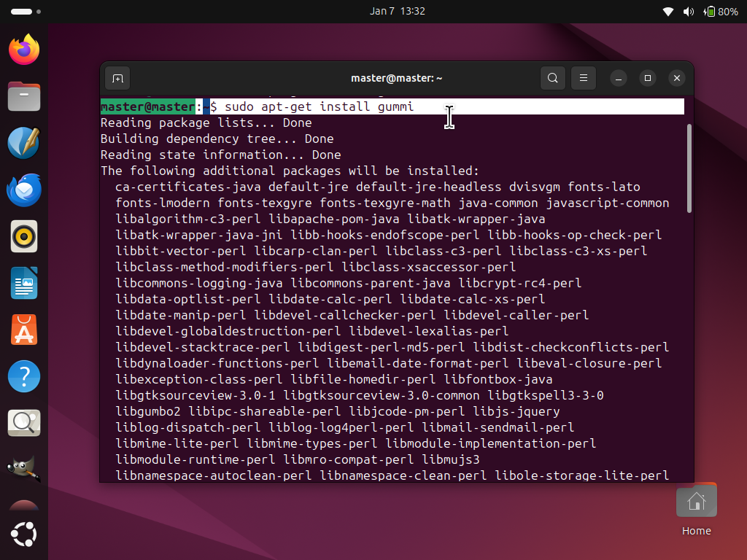Click 'libmujs3' package name
The width and height of the screenshot is (747, 560).
tap(451, 459)
